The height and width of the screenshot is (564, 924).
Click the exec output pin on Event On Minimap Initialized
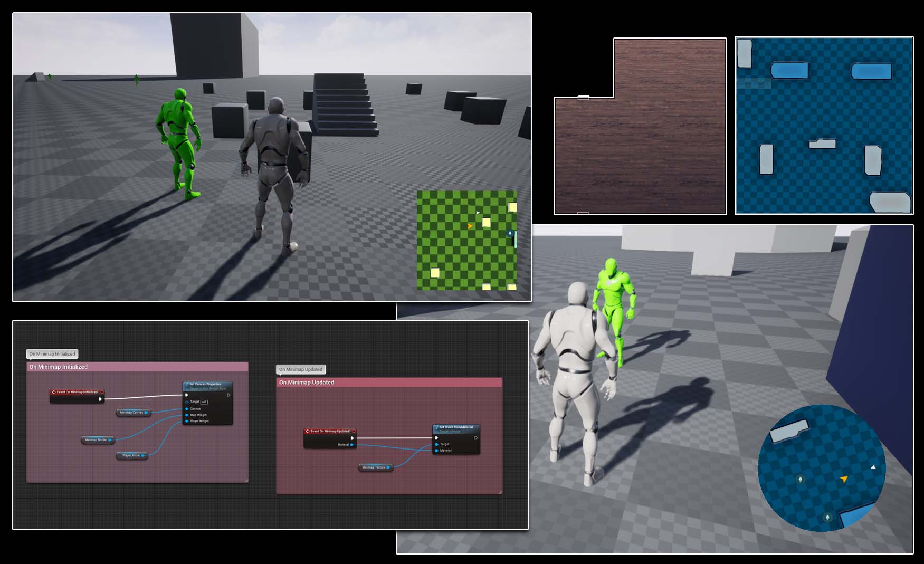[100, 399]
